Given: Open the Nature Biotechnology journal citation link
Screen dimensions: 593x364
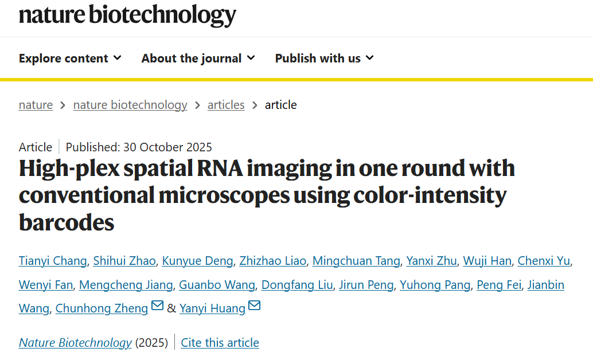Looking at the screenshot, I should point(75,342).
